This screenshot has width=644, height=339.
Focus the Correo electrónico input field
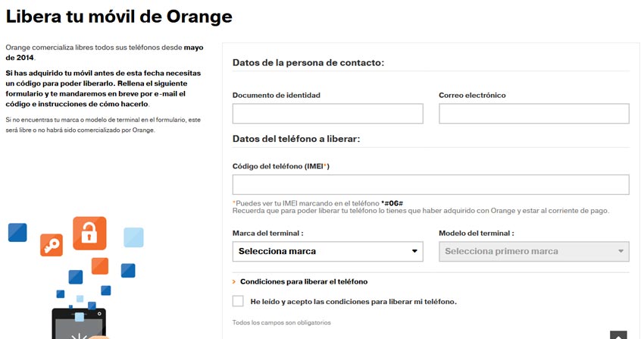pyautogui.click(x=534, y=114)
